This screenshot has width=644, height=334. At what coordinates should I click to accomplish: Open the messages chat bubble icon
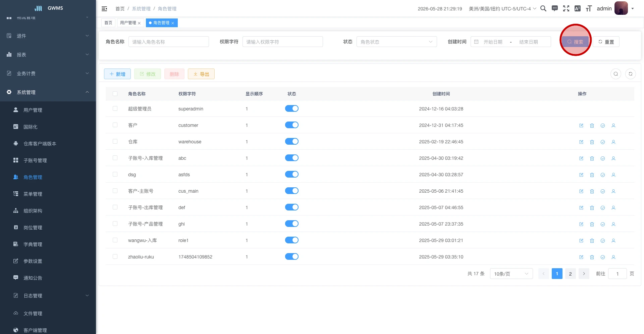555,8
